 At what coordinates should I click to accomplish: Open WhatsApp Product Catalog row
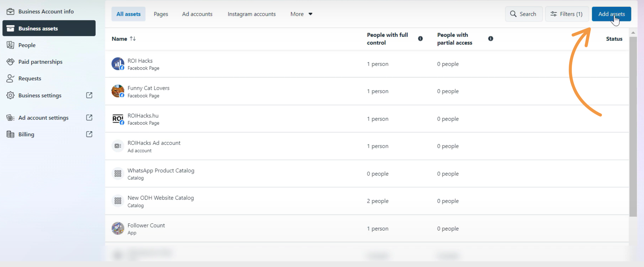point(367,174)
